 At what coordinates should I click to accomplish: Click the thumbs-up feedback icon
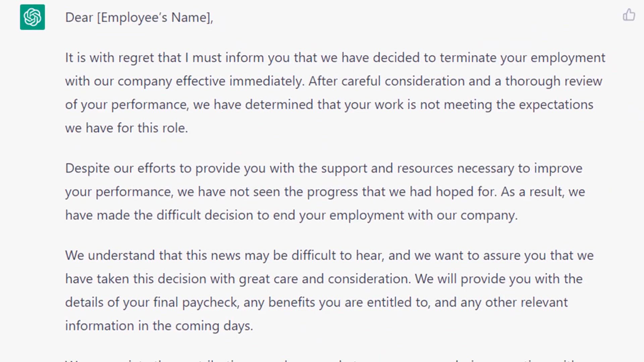[x=629, y=15]
